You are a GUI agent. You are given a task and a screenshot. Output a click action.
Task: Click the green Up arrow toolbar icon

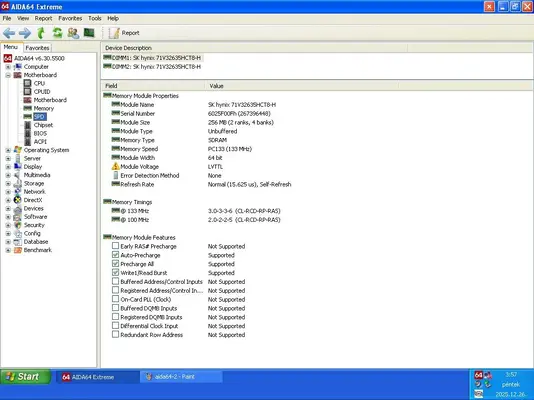click(x=41, y=33)
